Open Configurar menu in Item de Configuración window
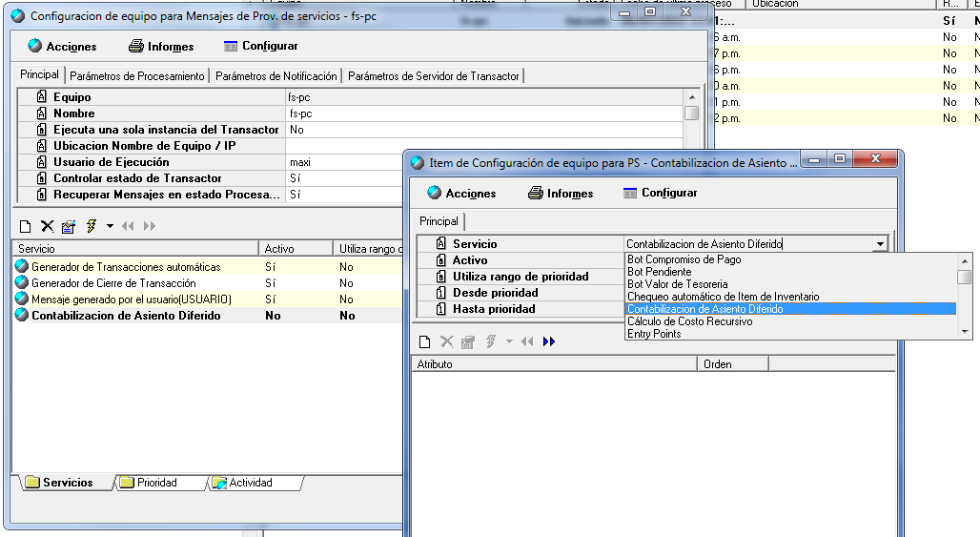980x537 pixels. pos(660,194)
